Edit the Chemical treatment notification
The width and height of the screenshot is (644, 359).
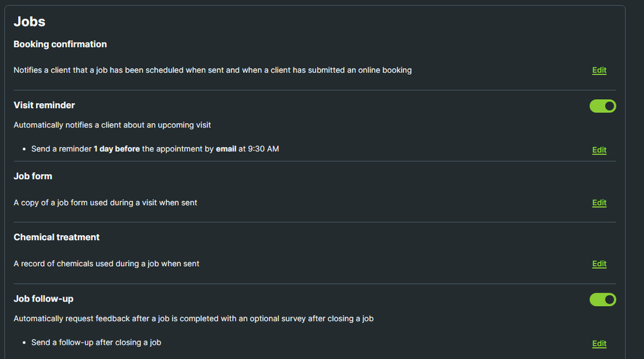599,264
